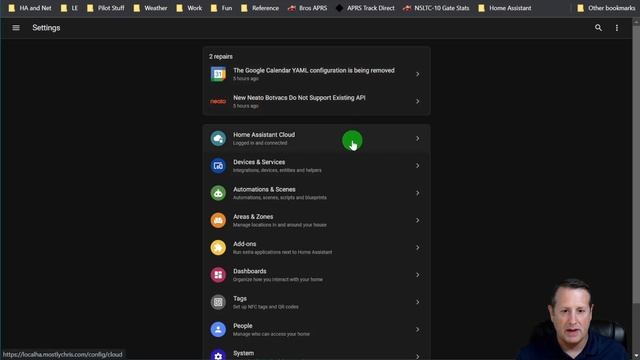Open the Bros APRS bookmark

pyautogui.click(x=307, y=8)
